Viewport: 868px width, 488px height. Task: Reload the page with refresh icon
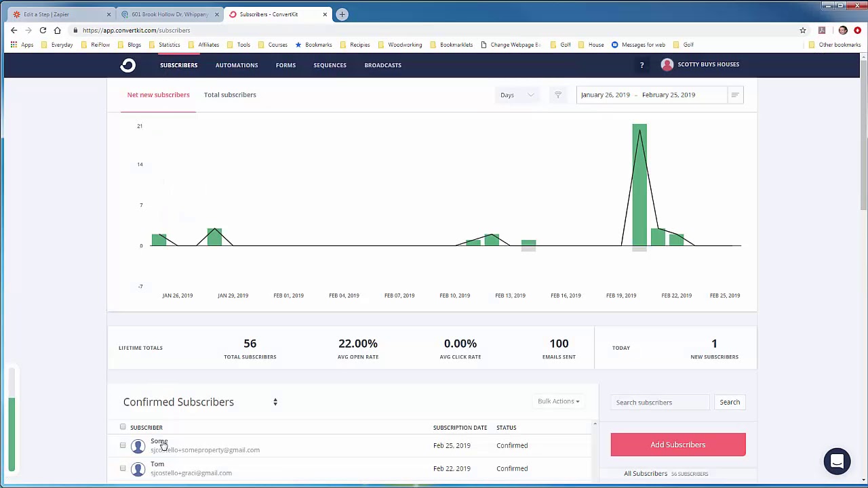pos(43,30)
